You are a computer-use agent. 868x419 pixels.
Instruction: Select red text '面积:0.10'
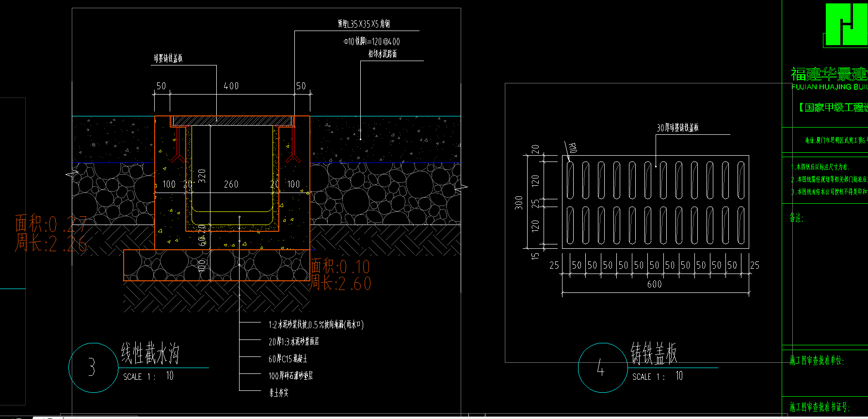[x=340, y=266]
